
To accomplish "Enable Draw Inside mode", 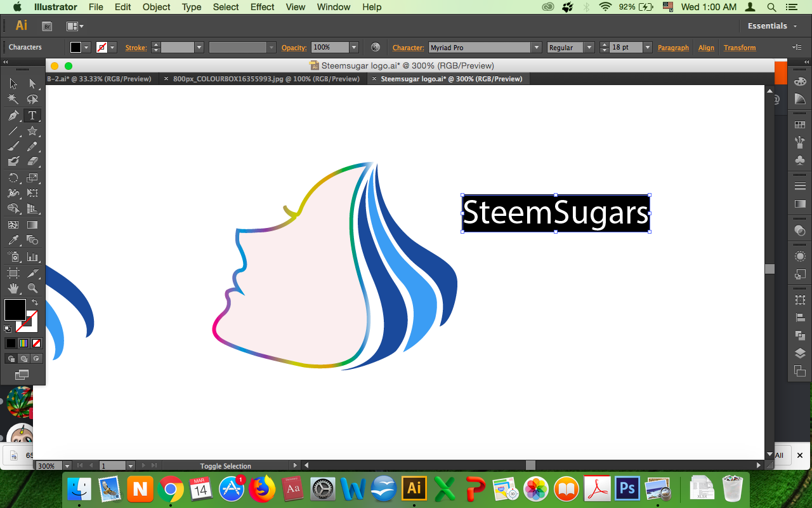I will pyautogui.click(x=36, y=359).
